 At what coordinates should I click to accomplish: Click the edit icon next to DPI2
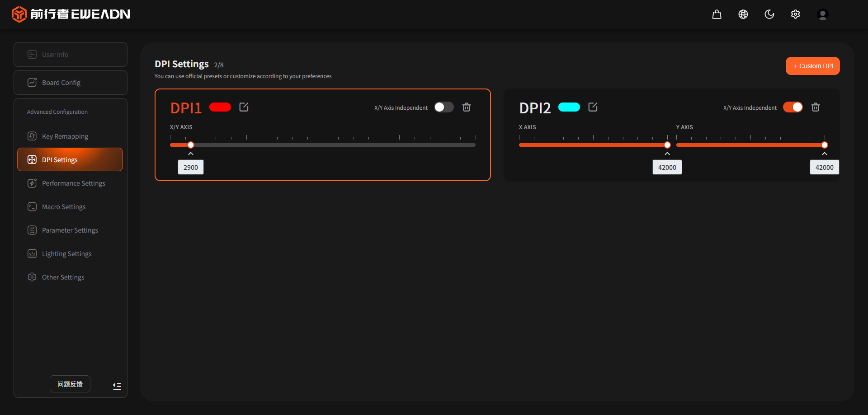click(593, 107)
